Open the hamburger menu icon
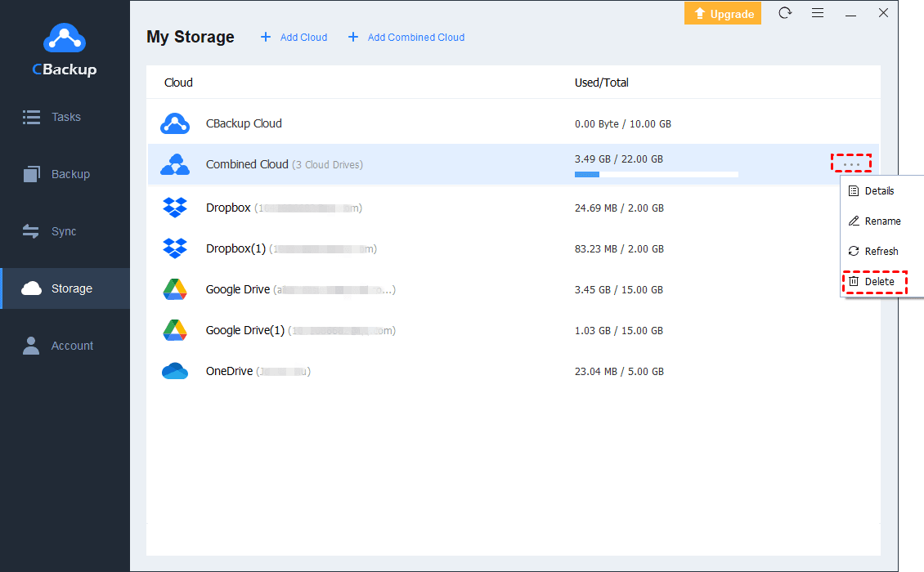The height and width of the screenshot is (572, 924). (x=818, y=13)
